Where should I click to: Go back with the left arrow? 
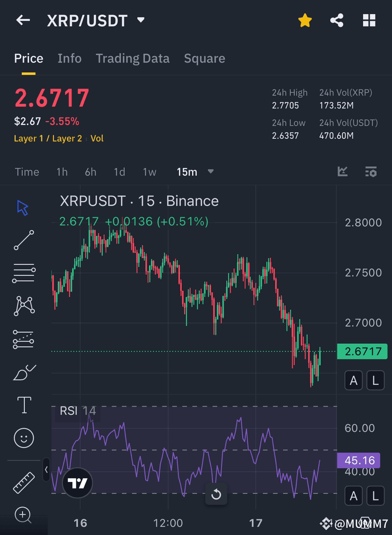click(23, 20)
